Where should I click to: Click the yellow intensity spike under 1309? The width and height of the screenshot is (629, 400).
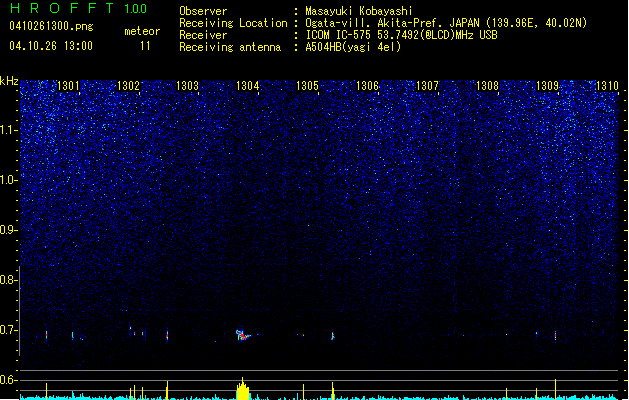[x=556, y=389]
